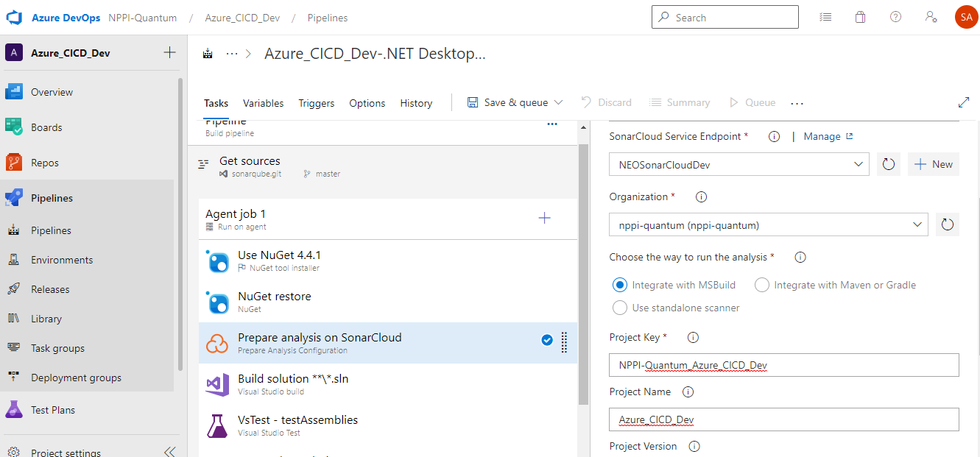Viewport: 980px width, 457px height.
Task: Click the plus icon next to Azure_CICD_Dev project
Action: coord(169,52)
